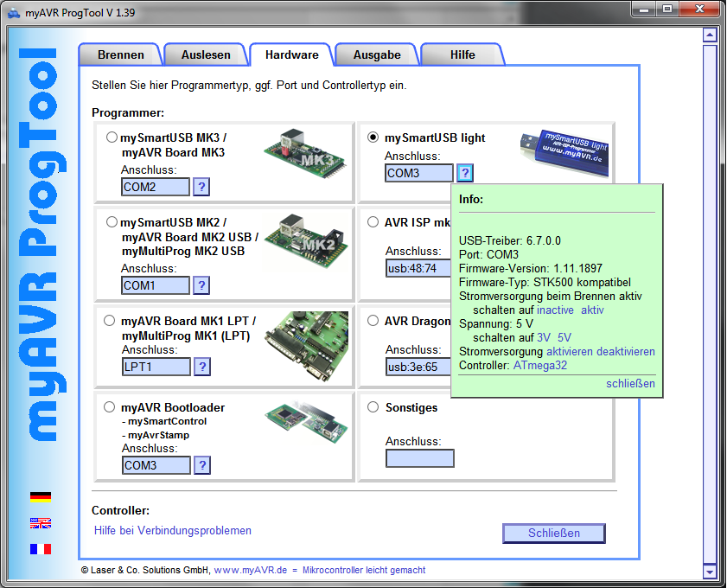Click the scrollbar up arrow
Viewport: 727px width, 588px height.
710,35
